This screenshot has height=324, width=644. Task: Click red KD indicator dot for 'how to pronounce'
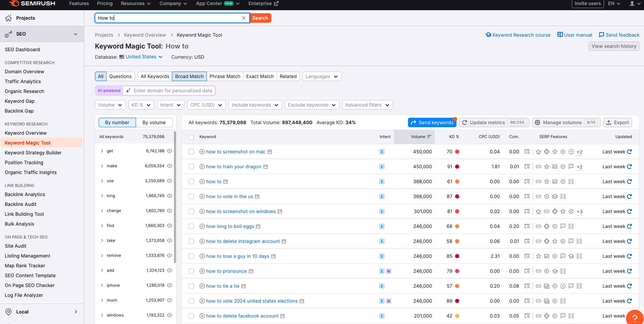[x=457, y=271]
